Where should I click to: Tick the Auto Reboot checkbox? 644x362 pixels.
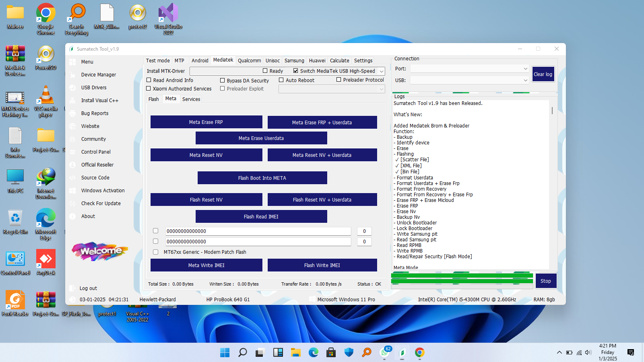pyautogui.click(x=281, y=80)
